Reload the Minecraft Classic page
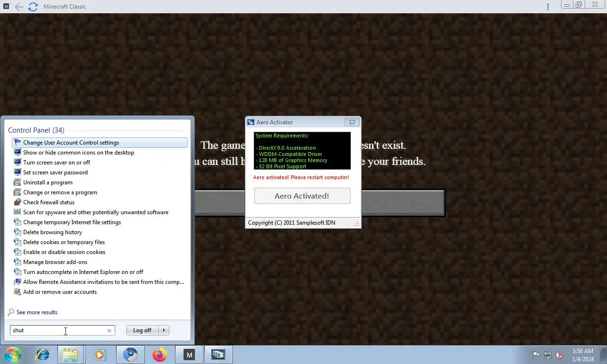Viewport: 607px width, 364px height. [33, 7]
